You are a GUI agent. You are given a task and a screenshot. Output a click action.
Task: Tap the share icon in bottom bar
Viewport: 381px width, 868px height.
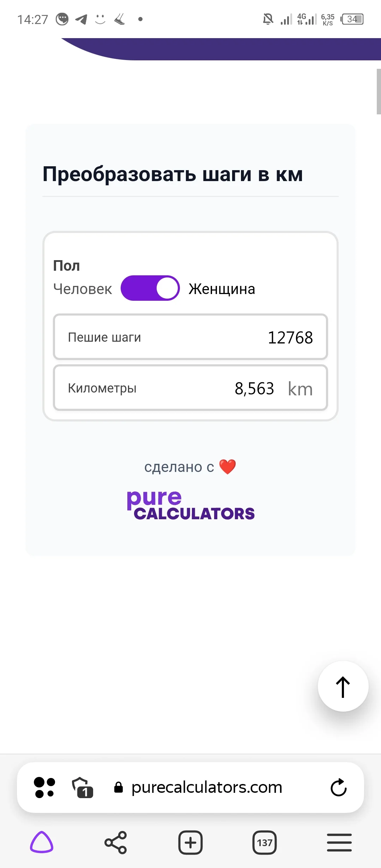[x=116, y=843]
